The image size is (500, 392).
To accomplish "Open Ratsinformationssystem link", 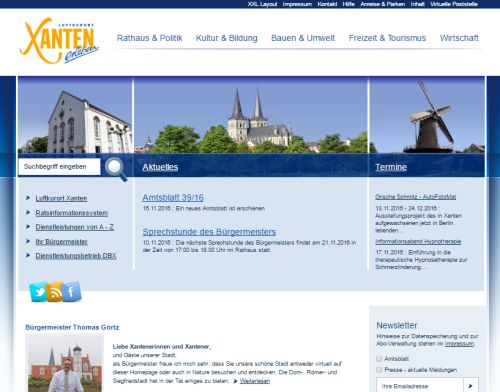I will pos(72,213).
